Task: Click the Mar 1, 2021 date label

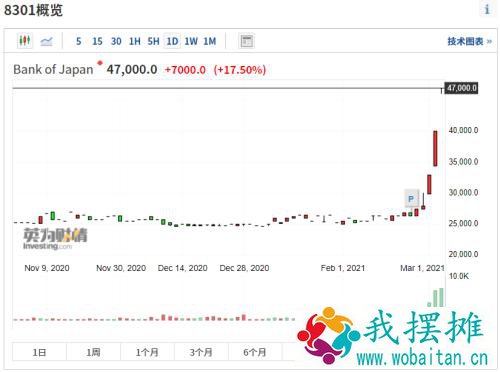Action: click(422, 268)
